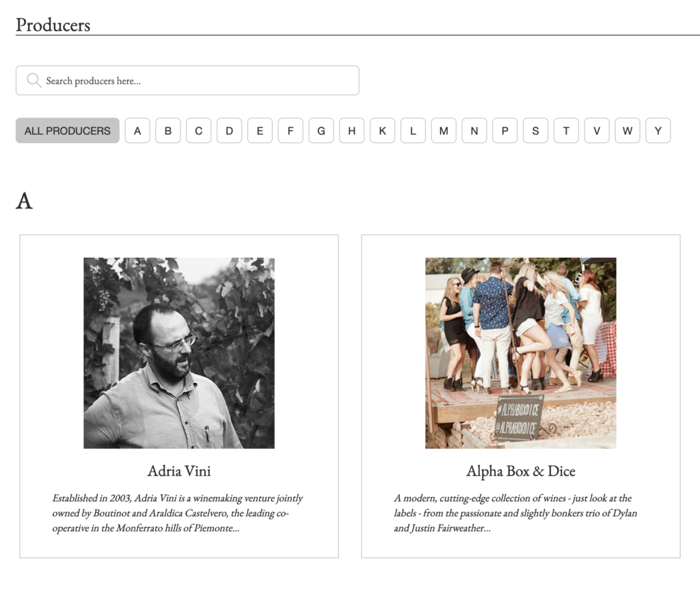Jump to letter H producers
Image resolution: width=700 pixels, height=593 pixels.
pyautogui.click(x=351, y=131)
